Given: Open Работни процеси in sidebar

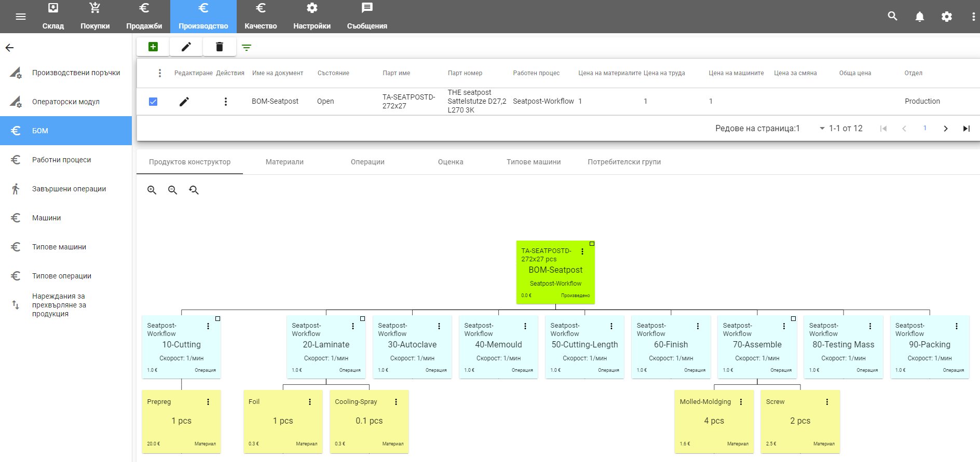Looking at the screenshot, I should point(61,160).
